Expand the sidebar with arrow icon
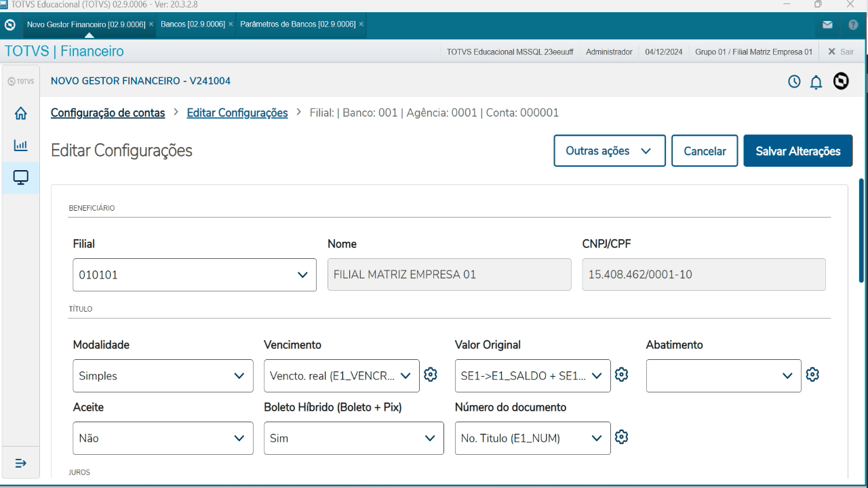Image resolution: width=868 pixels, height=488 pixels. (x=20, y=463)
